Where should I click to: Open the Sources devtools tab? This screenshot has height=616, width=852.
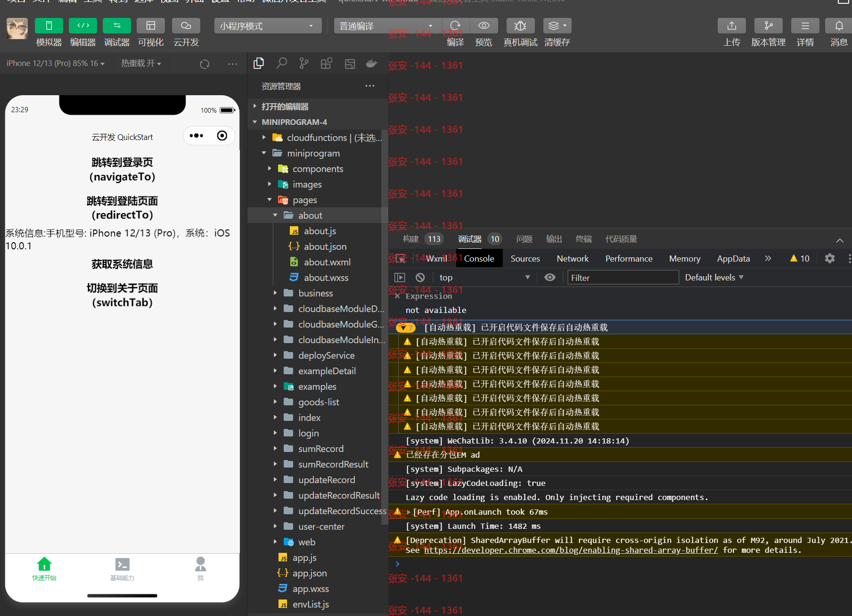pos(525,258)
